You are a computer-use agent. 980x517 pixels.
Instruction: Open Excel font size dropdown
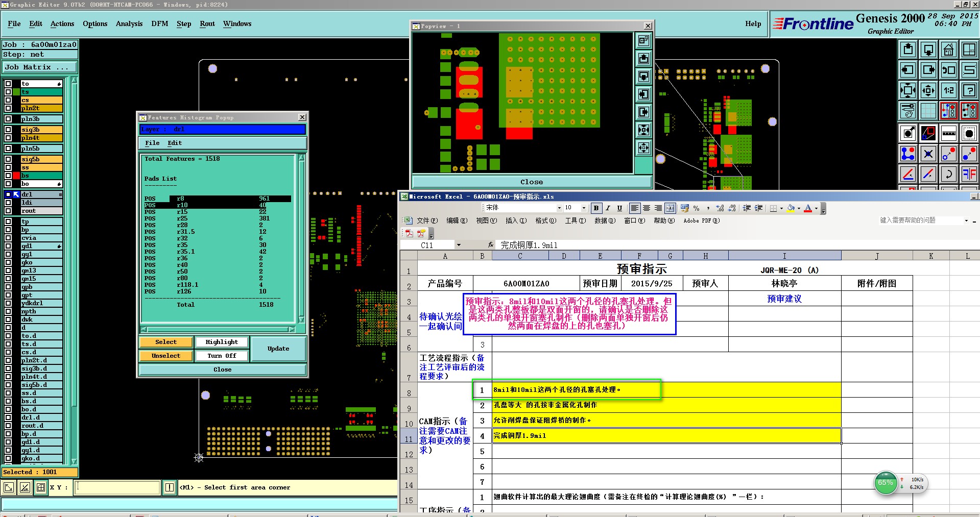point(584,208)
